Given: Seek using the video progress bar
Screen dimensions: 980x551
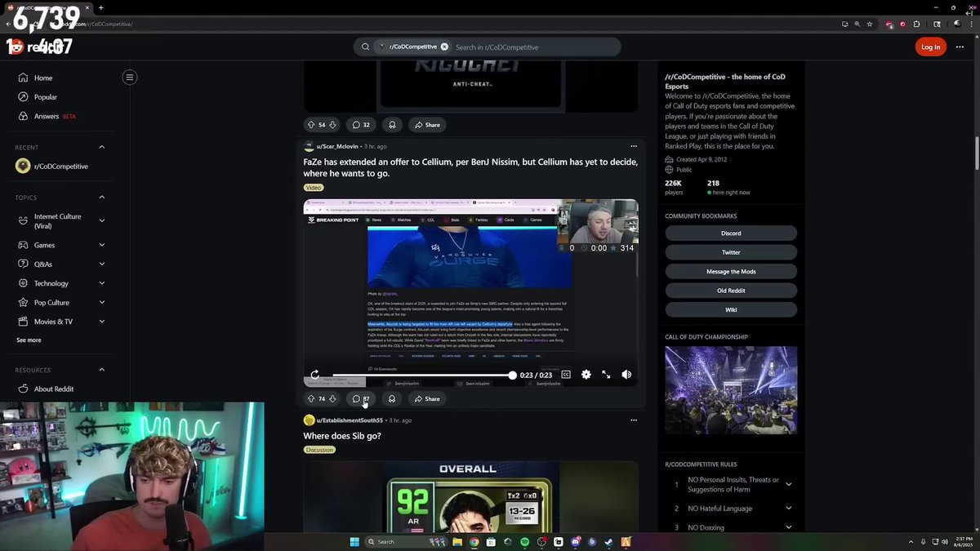Looking at the screenshot, I should tap(423, 375).
